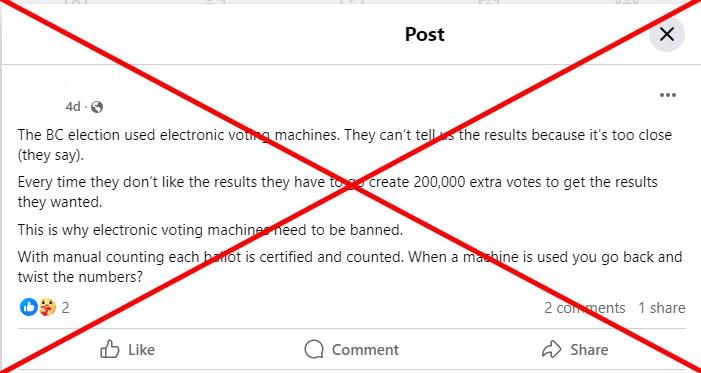
Task: Close the Post dialog with the X
Action: [667, 34]
